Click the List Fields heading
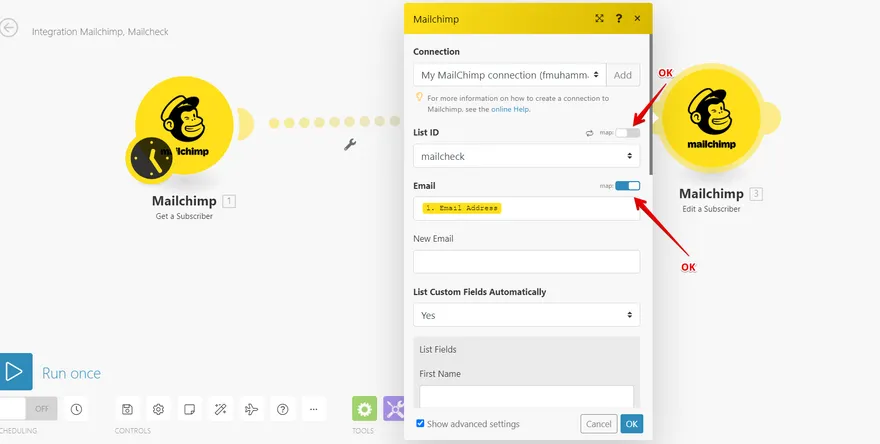 (x=438, y=349)
